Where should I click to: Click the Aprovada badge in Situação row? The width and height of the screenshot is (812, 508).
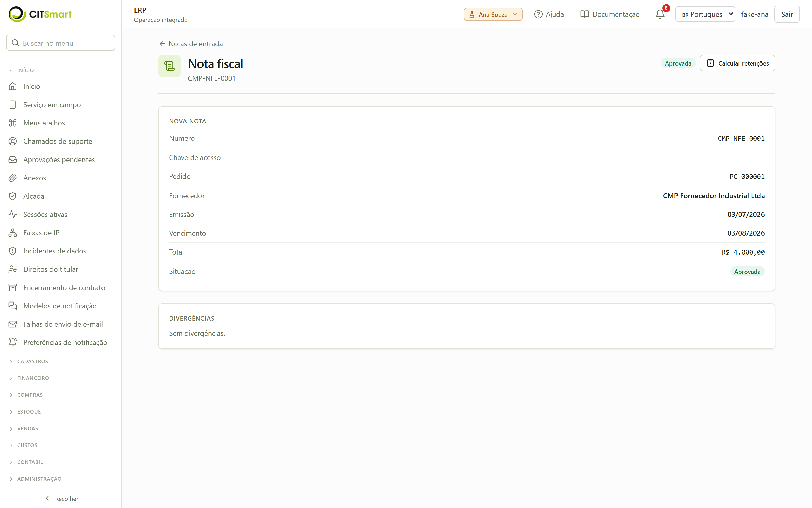tap(747, 272)
